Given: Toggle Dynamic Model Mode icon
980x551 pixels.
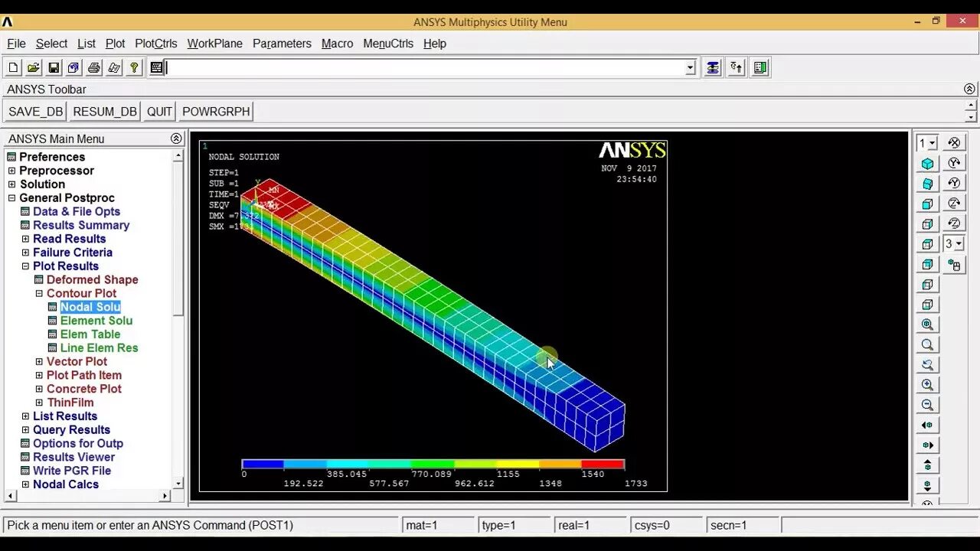Looking at the screenshot, I should coord(954,265).
